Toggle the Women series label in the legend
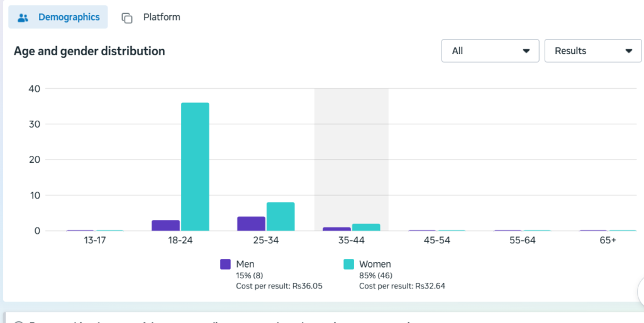This screenshot has width=644, height=323. [x=375, y=264]
